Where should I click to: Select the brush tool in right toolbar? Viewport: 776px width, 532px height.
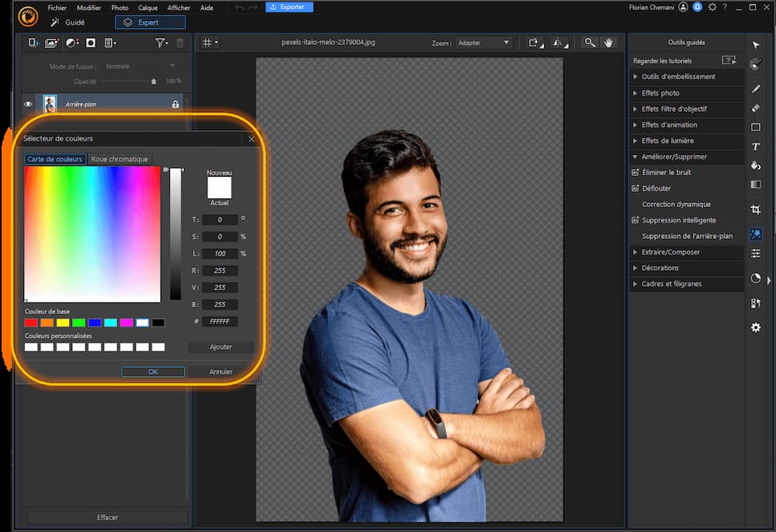(x=756, y=64)
